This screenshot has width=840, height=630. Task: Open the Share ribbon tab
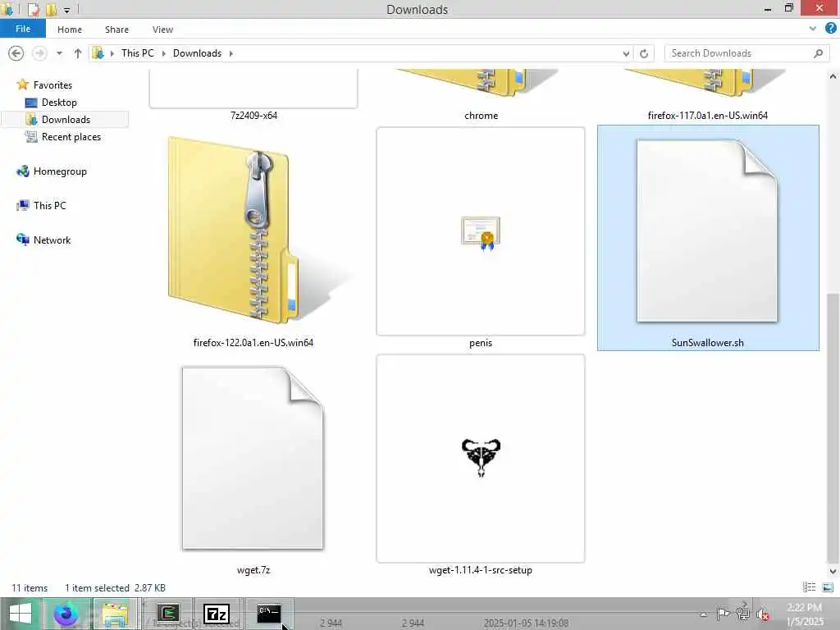pos(116,30)
